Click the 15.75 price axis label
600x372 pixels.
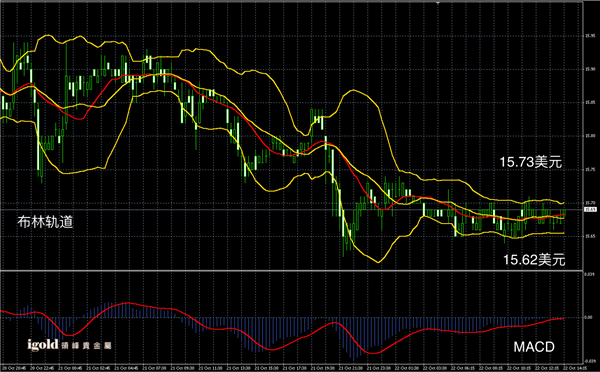(x=590, y=169)
